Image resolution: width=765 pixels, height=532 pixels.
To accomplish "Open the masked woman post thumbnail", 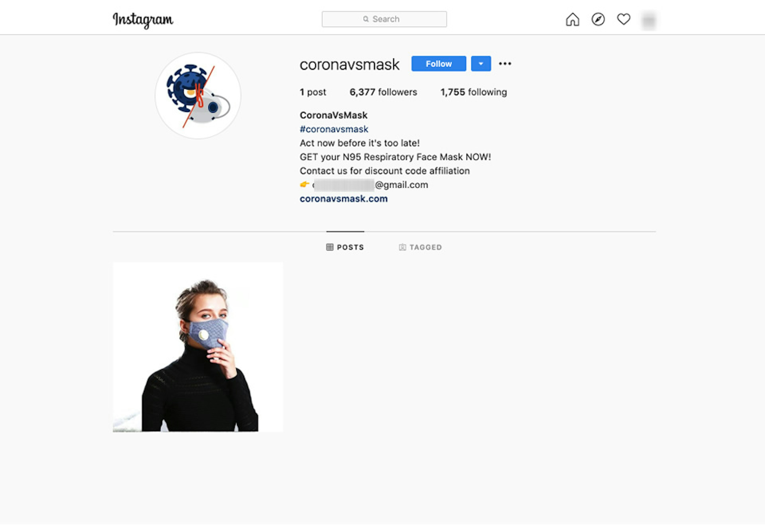I will 198,347.
